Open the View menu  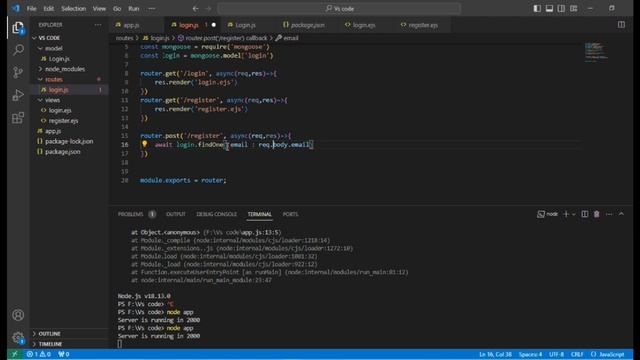click(x=99, y=9)
